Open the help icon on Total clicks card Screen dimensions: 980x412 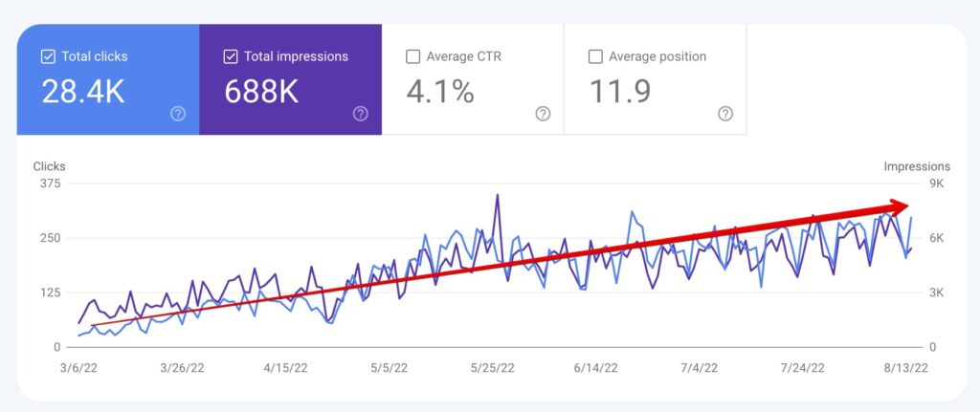pos(178,114)
